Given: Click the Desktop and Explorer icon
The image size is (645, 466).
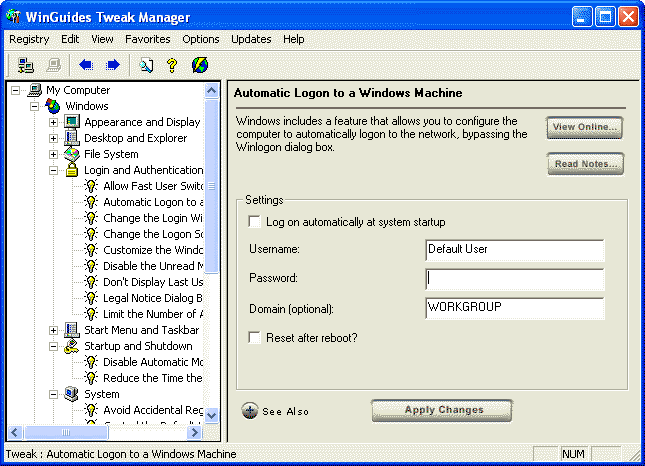Looking at the screenshot, I should tap(72, 138).
